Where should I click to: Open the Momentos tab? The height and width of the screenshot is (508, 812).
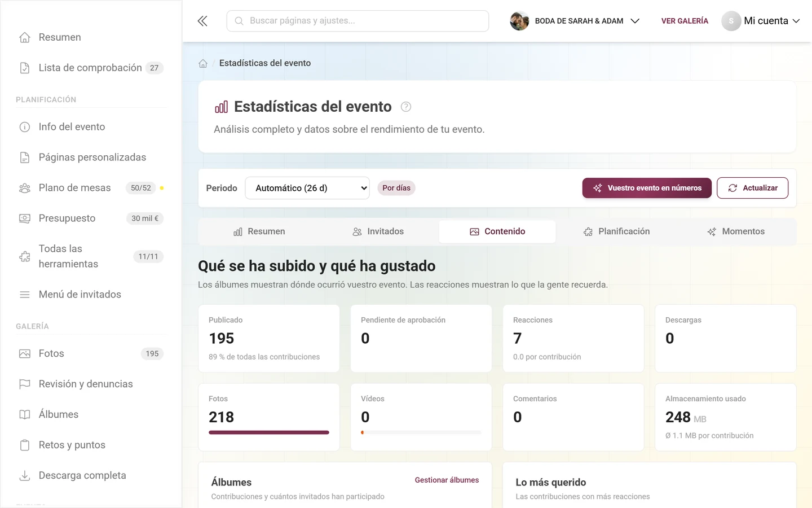click(x=736, y=231)
